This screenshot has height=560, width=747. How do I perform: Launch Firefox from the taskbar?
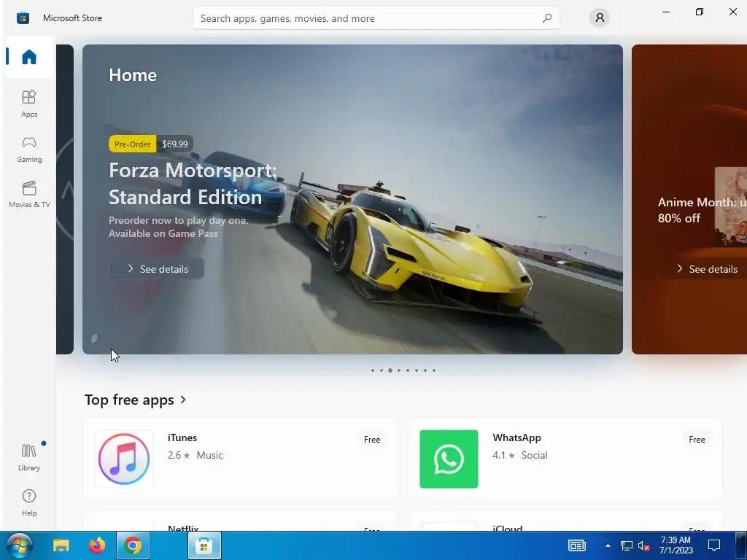[97, 545]
